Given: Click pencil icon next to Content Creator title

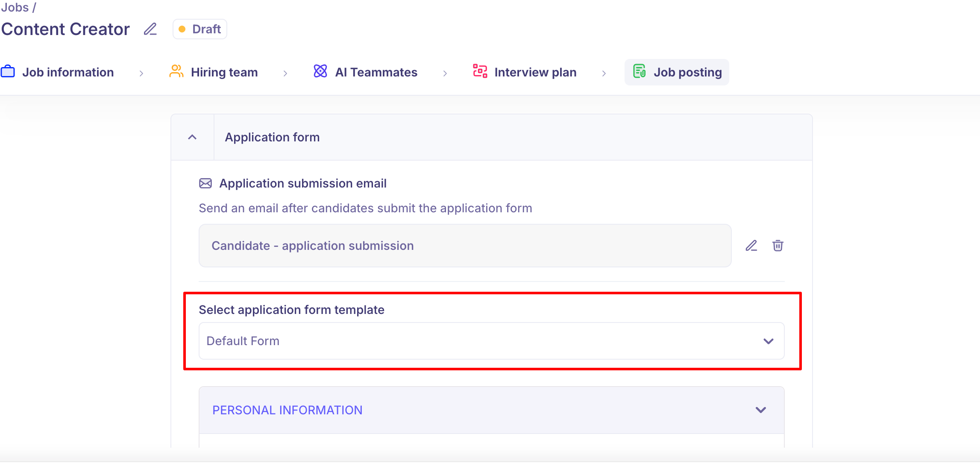Looking at the screenshot, I should [150, 29].
